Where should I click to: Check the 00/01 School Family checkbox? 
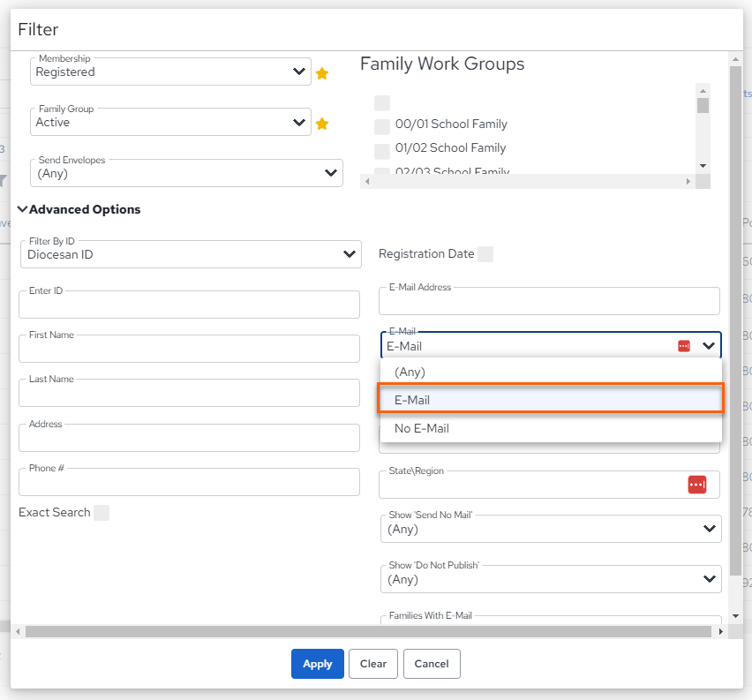(x=382, y=127)
